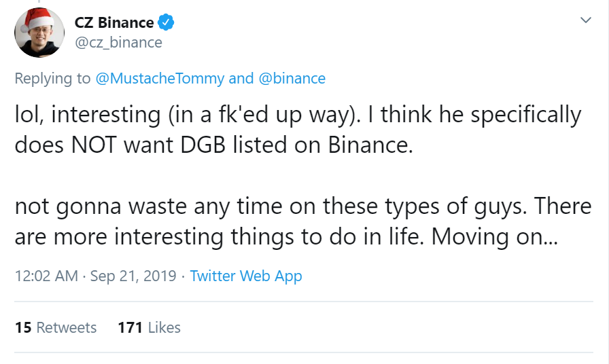Click the number 171 likes count
Image resolution: width=609 pixels, height=364 pixels.
tap(130, 327)
